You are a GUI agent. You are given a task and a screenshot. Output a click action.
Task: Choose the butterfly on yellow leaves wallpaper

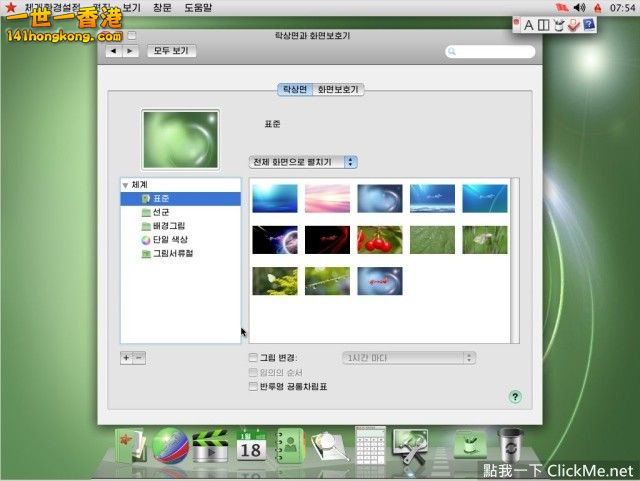(275, 281)
